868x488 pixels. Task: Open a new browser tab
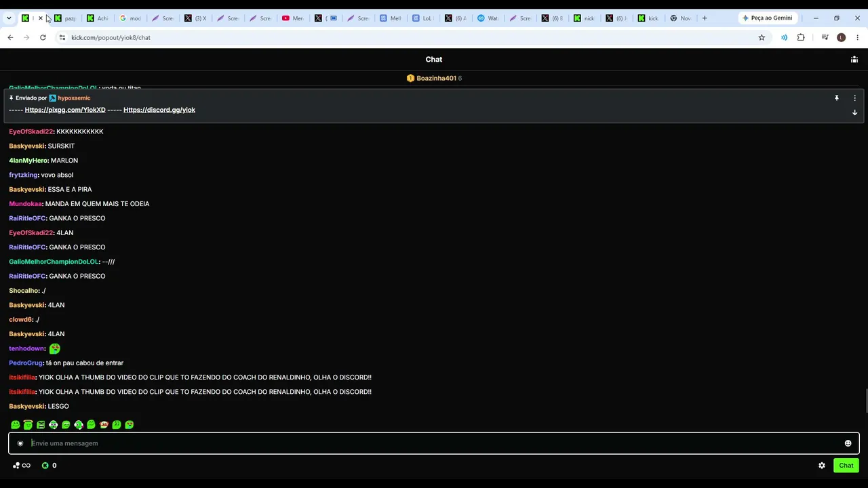pos(705,18)
